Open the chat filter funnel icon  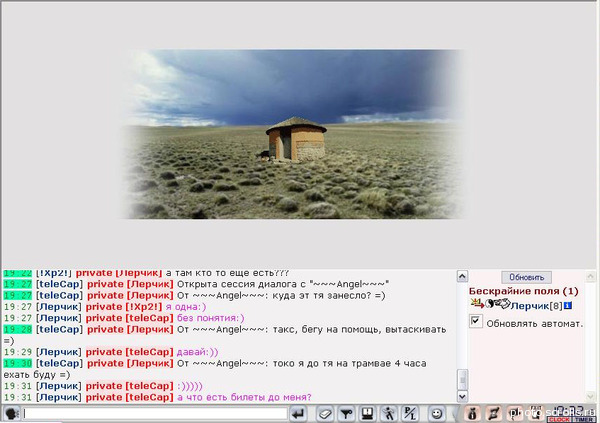(x=346, y=413)
